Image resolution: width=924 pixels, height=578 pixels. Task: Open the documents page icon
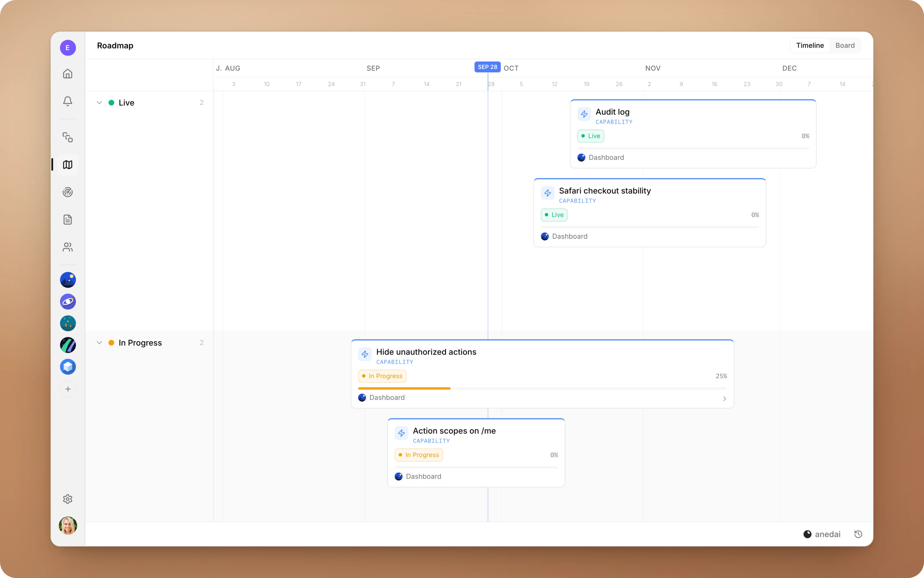[68, 219]
